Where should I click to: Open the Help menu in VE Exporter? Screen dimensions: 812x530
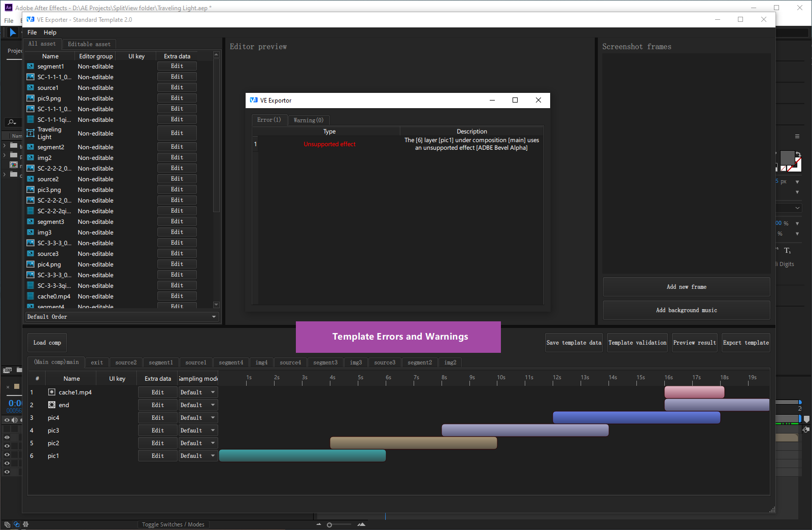50,32
